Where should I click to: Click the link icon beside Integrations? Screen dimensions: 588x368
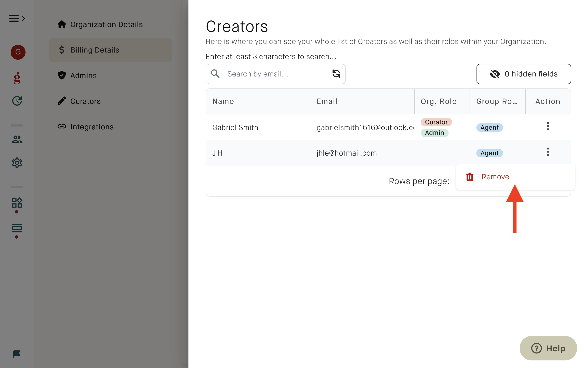click(x=62, y=126)
